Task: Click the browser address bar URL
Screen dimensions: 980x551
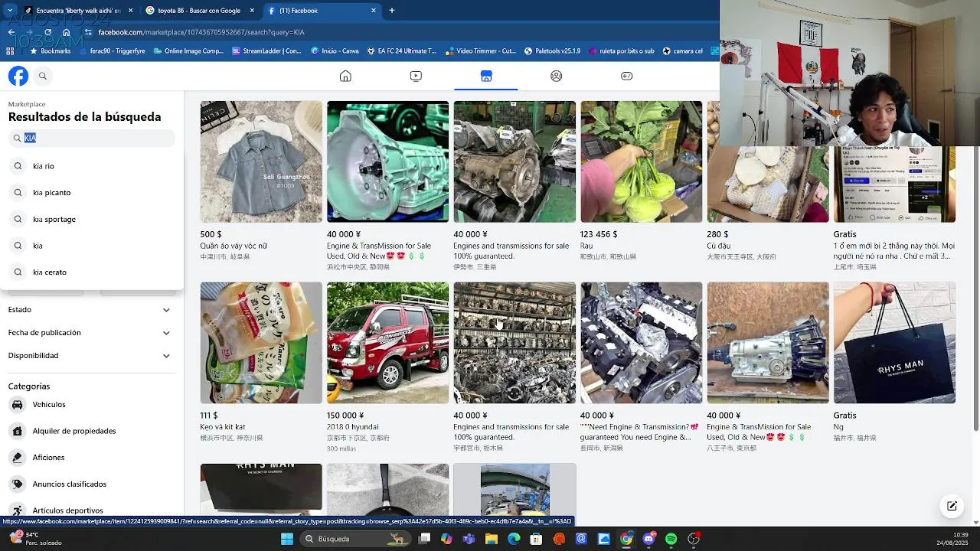Action: coord(201,32)
